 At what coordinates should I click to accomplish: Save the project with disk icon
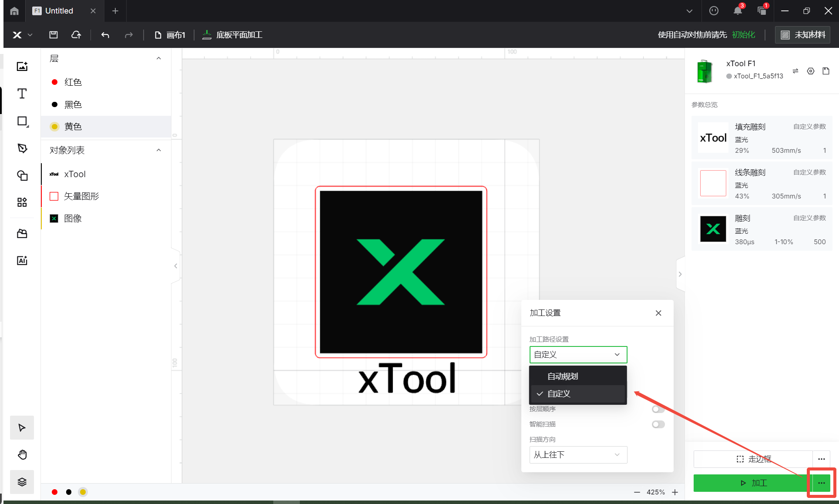click(54, 35)
